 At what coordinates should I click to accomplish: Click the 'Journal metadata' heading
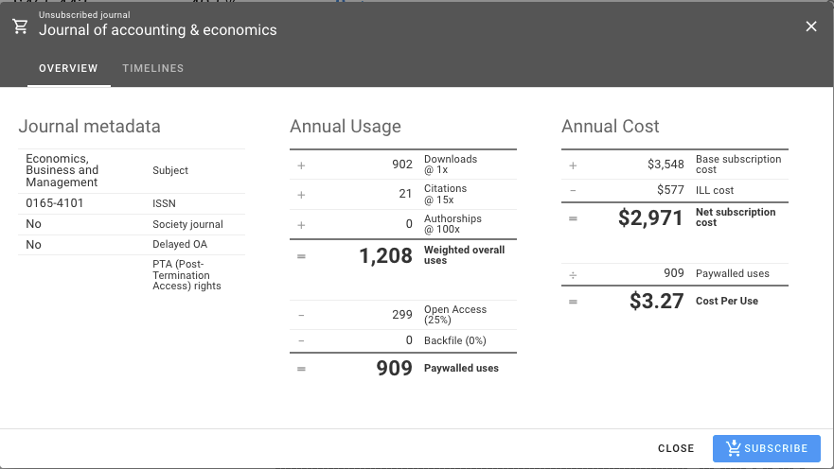tap(89, 127)
